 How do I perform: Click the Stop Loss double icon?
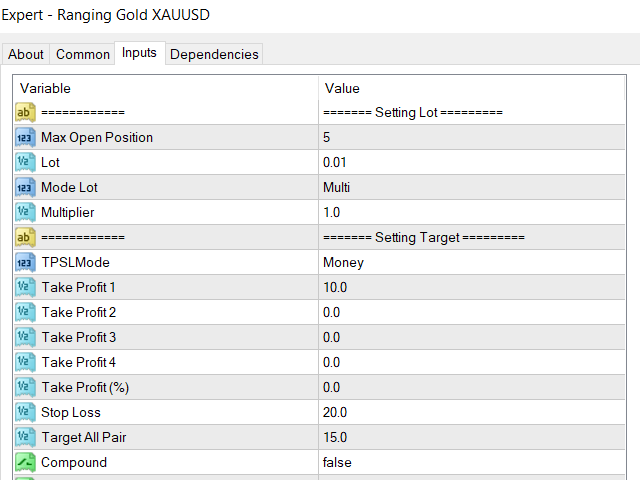tap(25, 412)
